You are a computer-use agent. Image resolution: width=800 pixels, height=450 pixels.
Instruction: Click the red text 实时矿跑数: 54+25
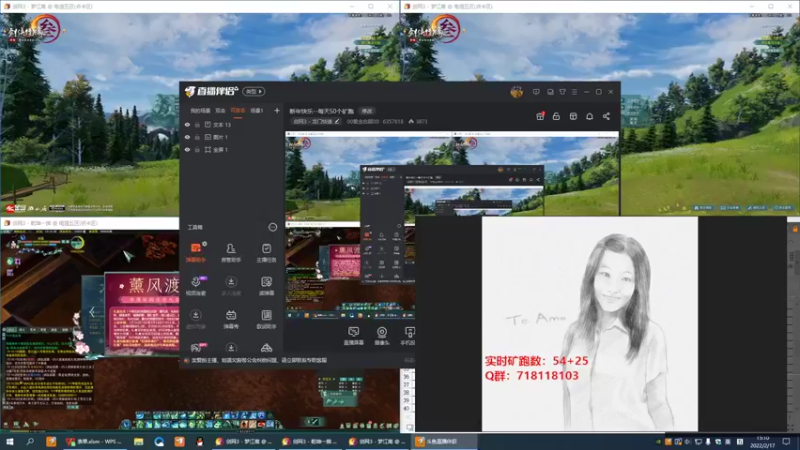pyautogui.click(x=536, y=361)
